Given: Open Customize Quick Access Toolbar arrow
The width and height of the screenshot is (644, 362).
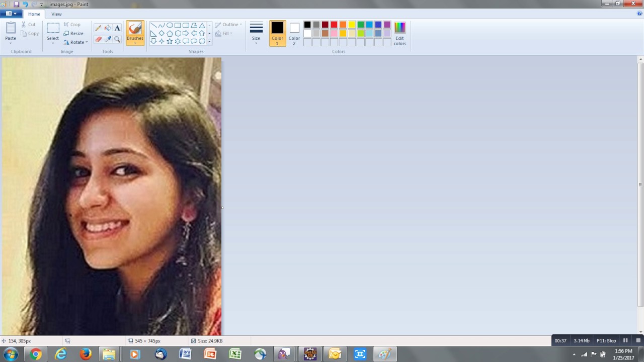Looking at the screenshot, I should (42, 5).
